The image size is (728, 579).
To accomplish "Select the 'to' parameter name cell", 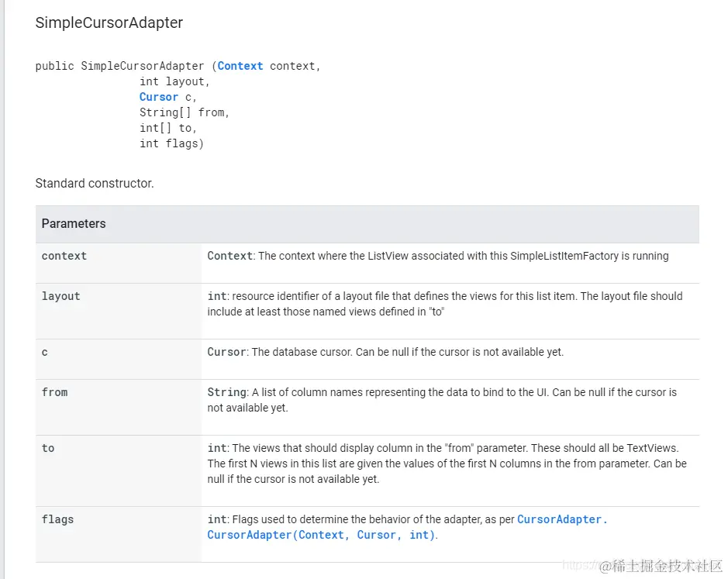I will [x=48, y=448].
